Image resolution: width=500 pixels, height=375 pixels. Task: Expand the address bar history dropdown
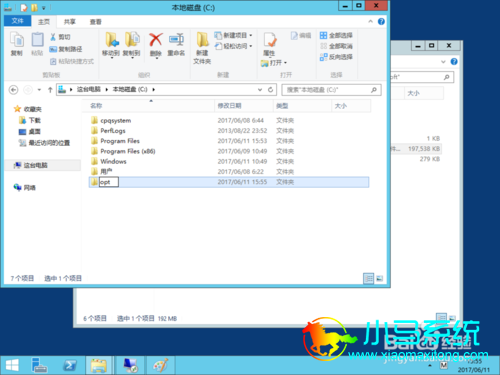(260, 90)
